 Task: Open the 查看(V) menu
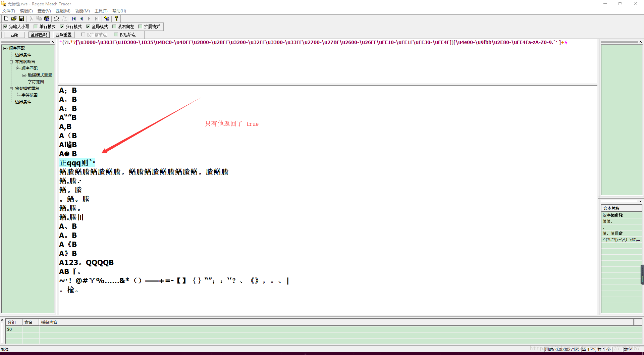click(44, 11)
